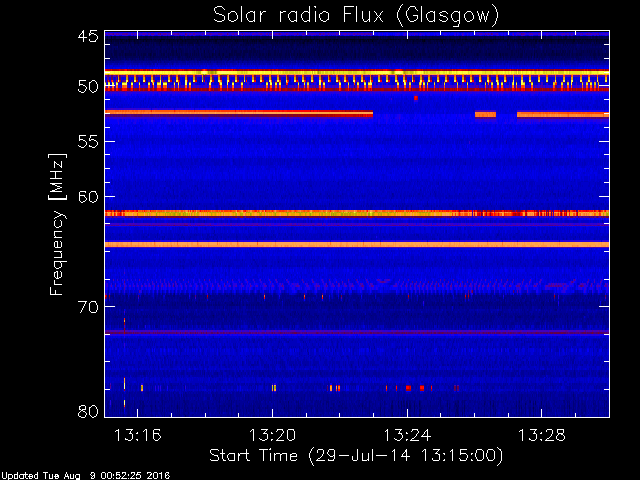This screenshot has width=640, height=480.
Task: Click the 80 frequency tick label
Action: [88, 411]
